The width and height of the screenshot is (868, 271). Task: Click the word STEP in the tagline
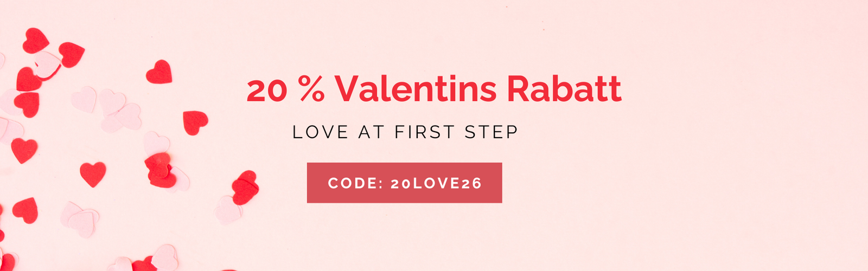[x=491, y=132]
